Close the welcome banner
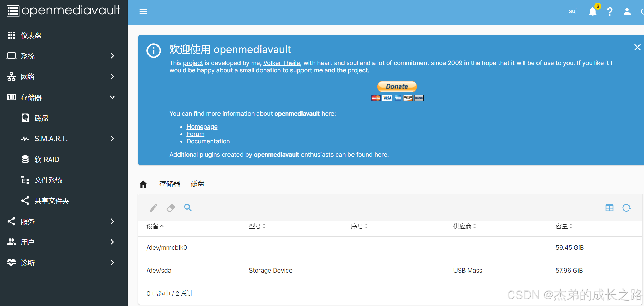 pos(637,47)
